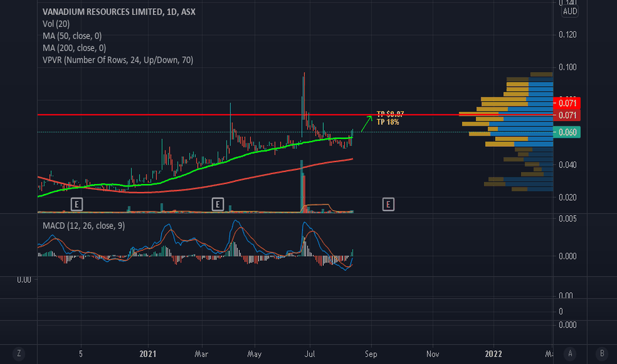617x364 pixels.
Task: Click the MA (50, close, 0) indicator label
Action: coord(72,36)
